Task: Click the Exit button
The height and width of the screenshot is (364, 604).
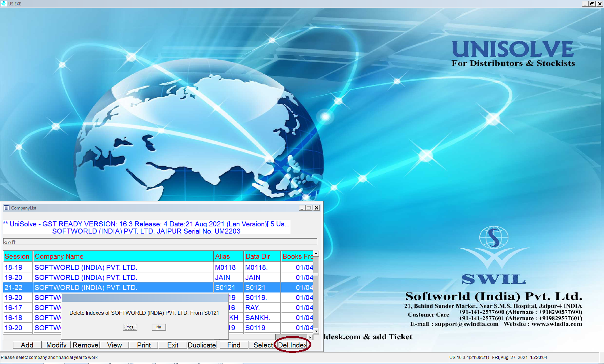Action: pos(173,345)
